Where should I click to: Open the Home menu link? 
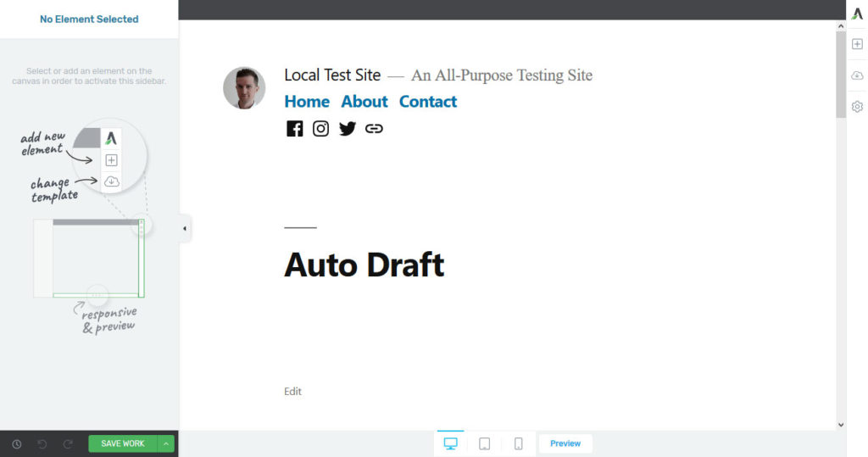click(307, 102)
